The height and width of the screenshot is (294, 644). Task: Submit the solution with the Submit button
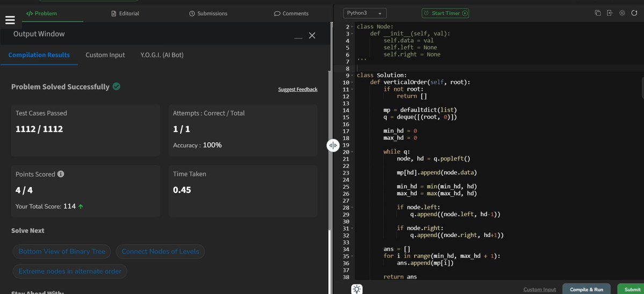632,290
